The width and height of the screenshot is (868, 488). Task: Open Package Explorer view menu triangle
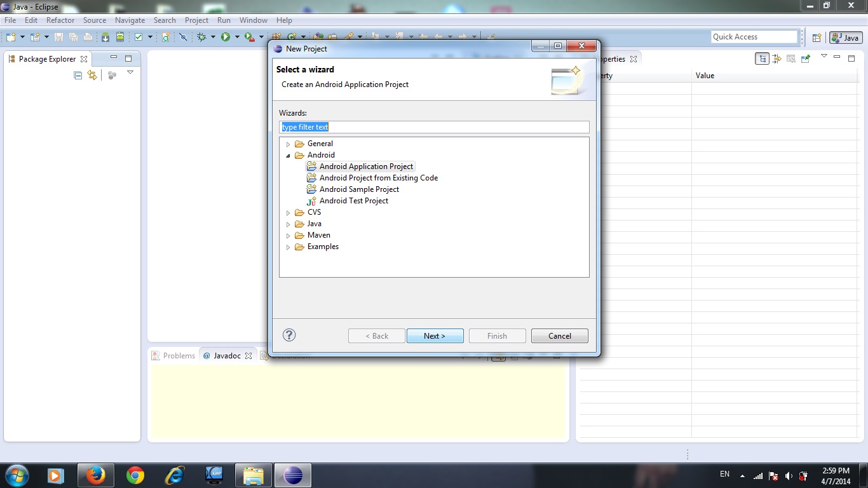pyautogui.click(x=130, y=73)
